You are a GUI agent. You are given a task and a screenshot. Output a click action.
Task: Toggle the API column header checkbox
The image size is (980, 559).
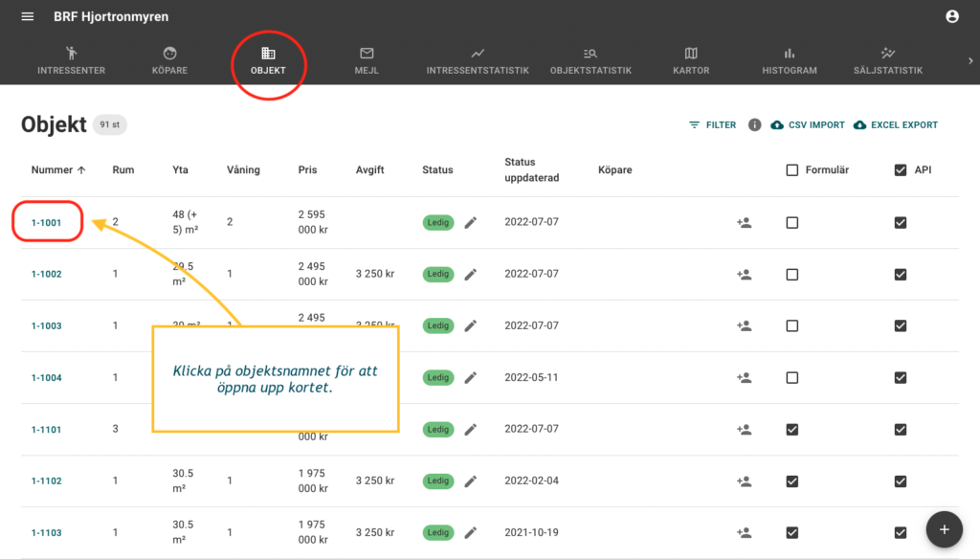900,170
